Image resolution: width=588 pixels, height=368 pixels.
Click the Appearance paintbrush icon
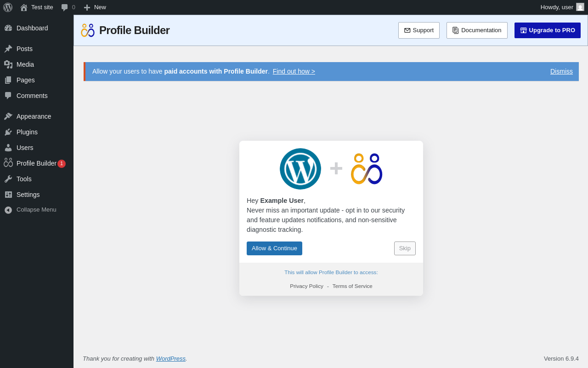coord(8,116)
